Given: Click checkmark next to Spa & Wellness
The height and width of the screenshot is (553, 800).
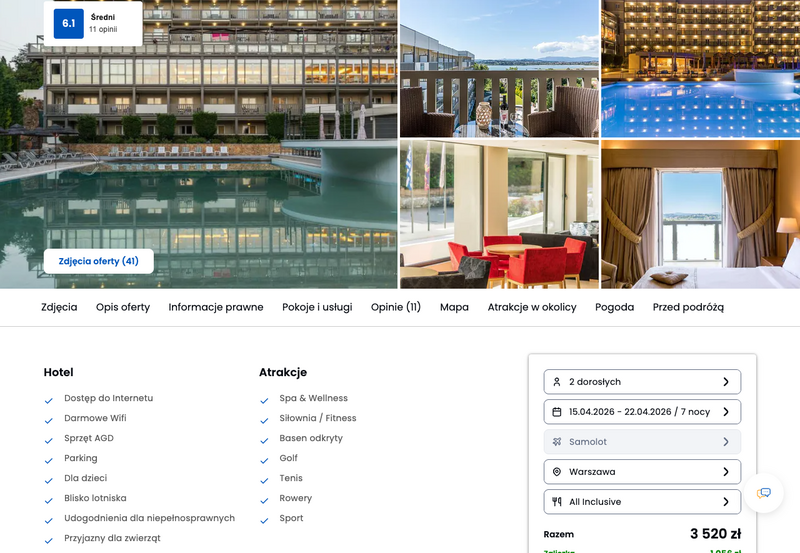Looking at the screenshot, I should (264, 401).
